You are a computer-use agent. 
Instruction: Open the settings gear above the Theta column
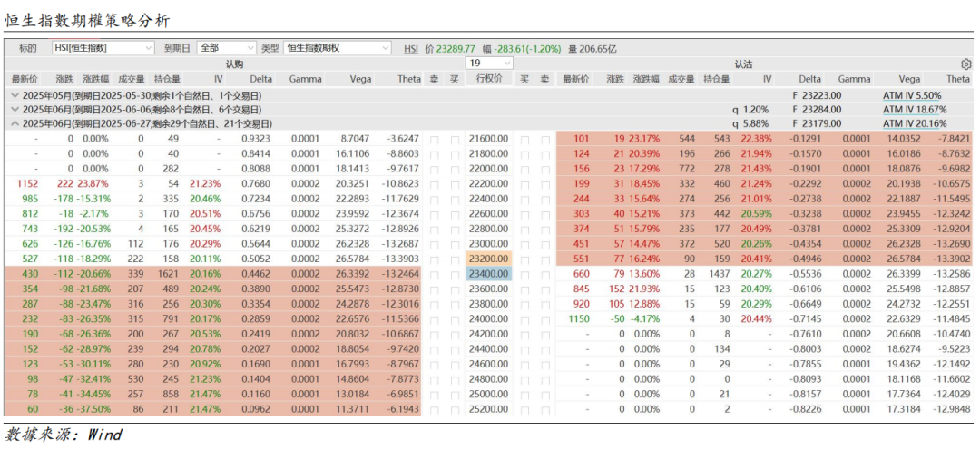tap(966, 64)
